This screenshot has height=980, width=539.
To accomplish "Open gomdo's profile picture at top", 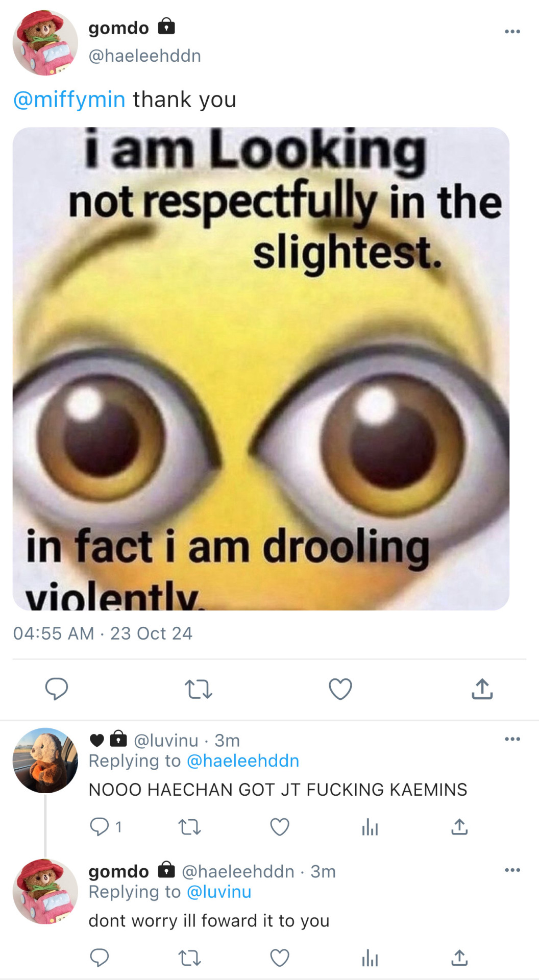I will point(45,43).
